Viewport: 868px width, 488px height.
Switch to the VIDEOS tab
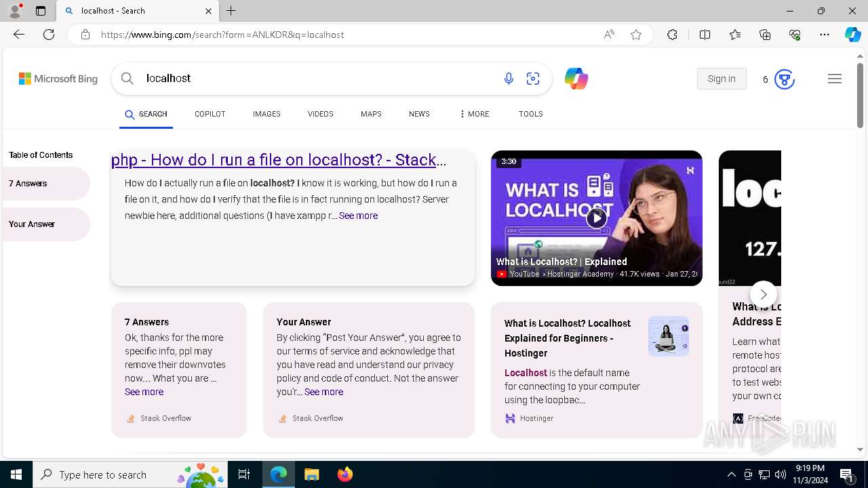point(320,114)
